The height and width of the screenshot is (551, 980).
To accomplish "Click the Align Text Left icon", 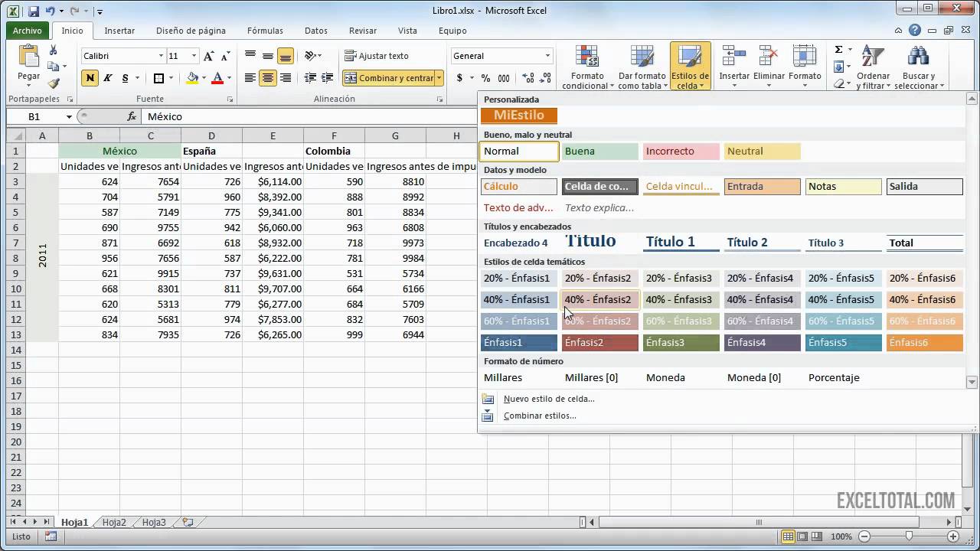I will tap(250, 78).
